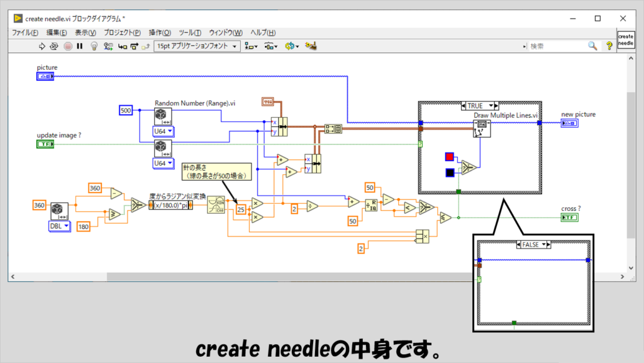Click the 'update image ?' boolean terminal

pyautogui.click(x=45, y=144)
